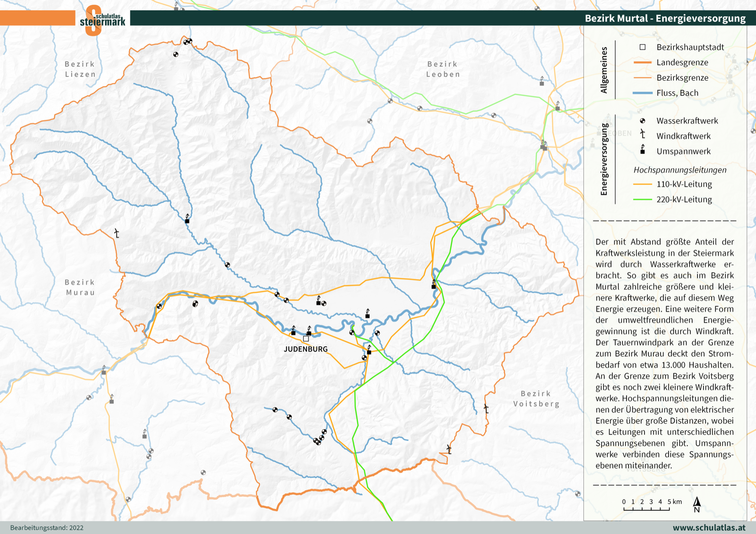Click the '5 km' end of the scale bar

(x=674, y=501)
